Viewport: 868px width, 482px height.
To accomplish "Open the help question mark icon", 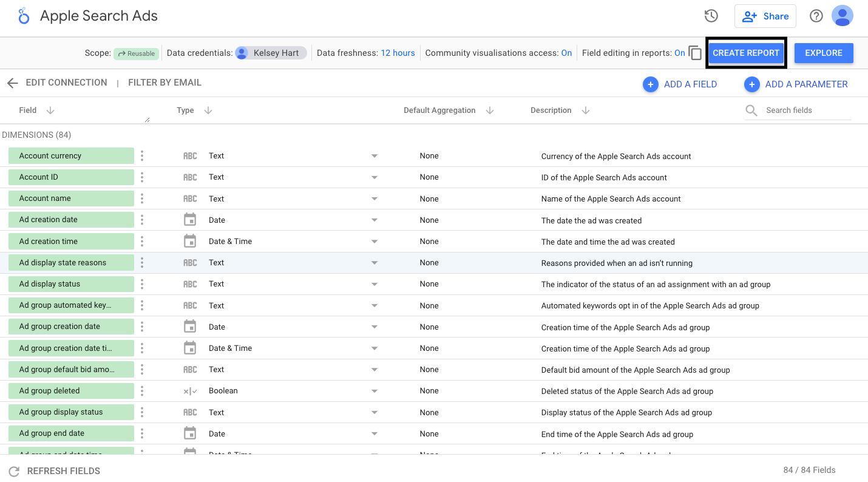I will point(816,16).
